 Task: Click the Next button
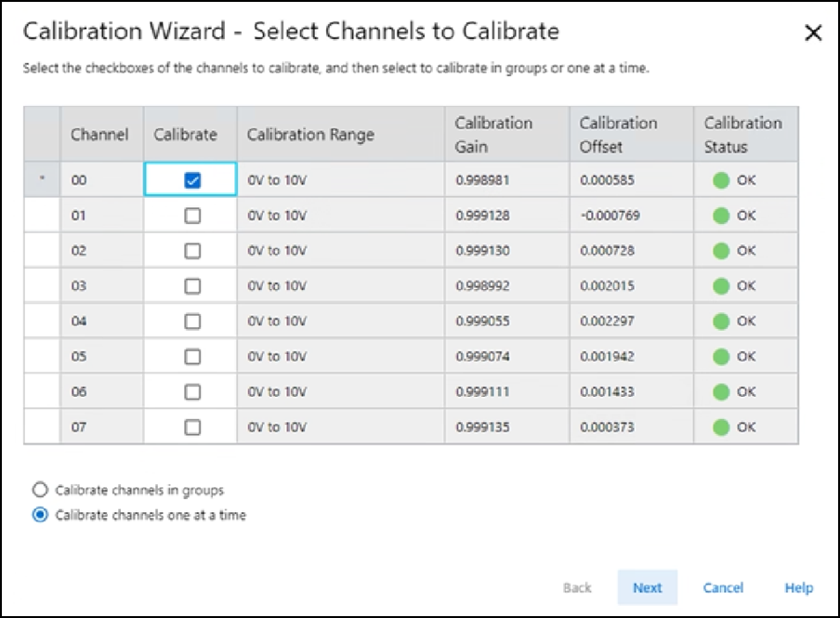click(x=648, y=587)
